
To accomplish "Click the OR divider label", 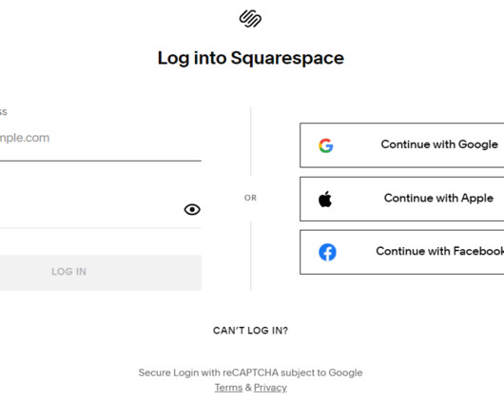I will pos(250,198).
